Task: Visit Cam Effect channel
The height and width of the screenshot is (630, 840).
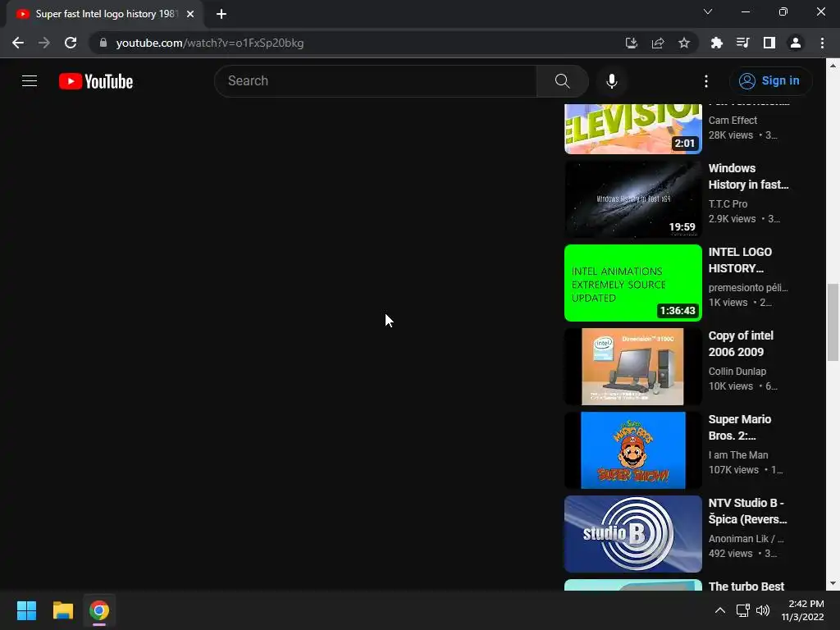Action: [x=733, y=120]
